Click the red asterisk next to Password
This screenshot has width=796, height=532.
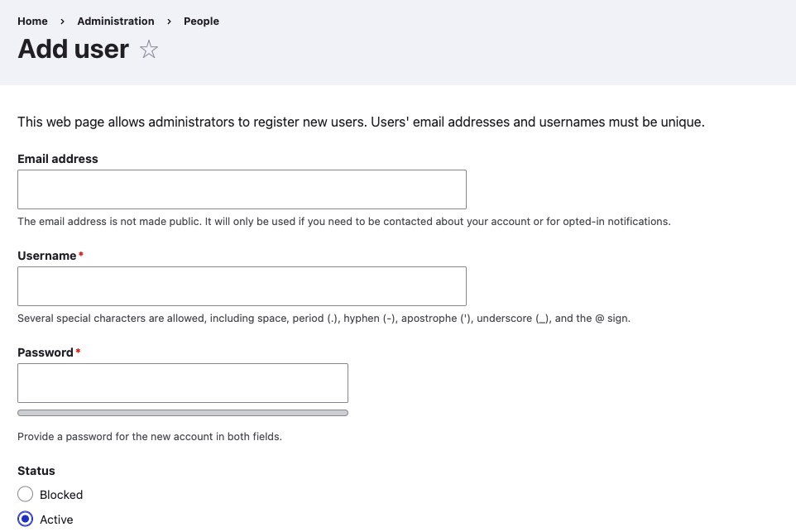(78, 352)
